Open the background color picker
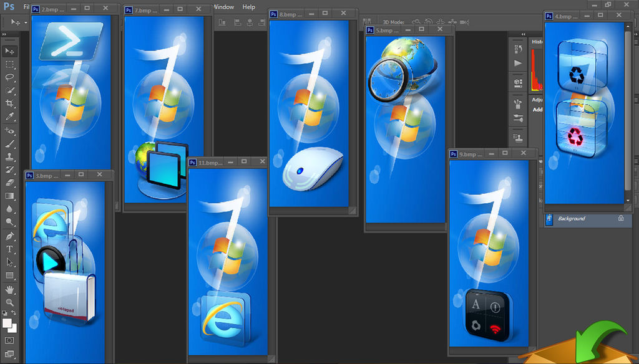The width and height of the screenshot is (639, 364). pyautogui.click(x=14, y=328)
